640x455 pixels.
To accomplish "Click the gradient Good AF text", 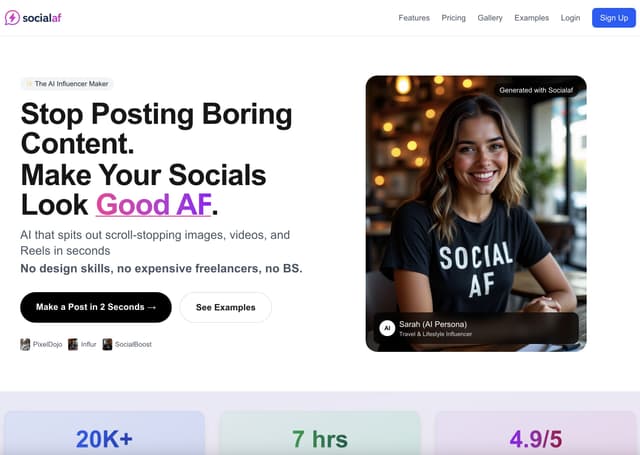I will (x=153, y=205).
